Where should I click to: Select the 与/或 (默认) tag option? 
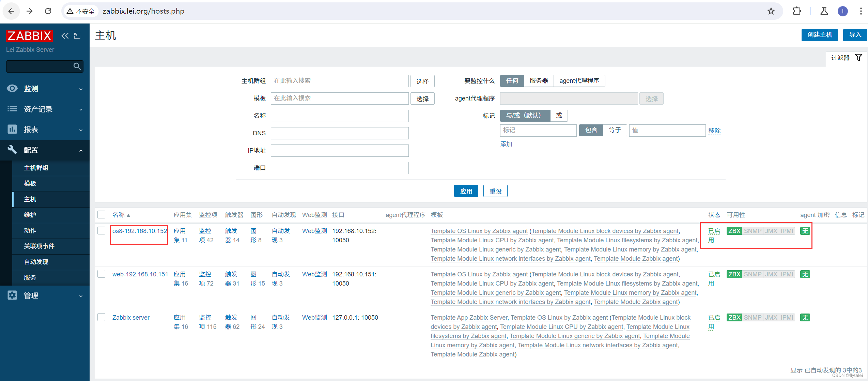tap(525, 116)
